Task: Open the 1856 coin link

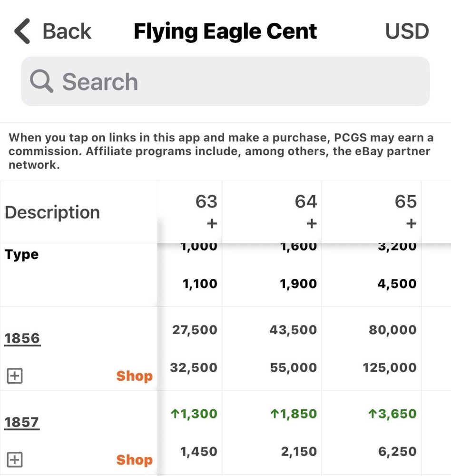Action: click(22, 338)
